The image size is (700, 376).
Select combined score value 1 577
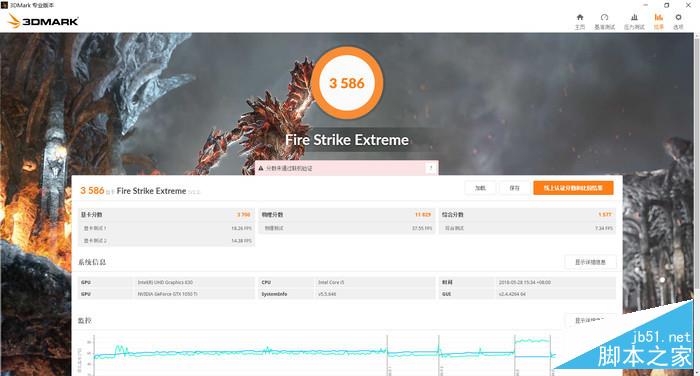point(605,215)
